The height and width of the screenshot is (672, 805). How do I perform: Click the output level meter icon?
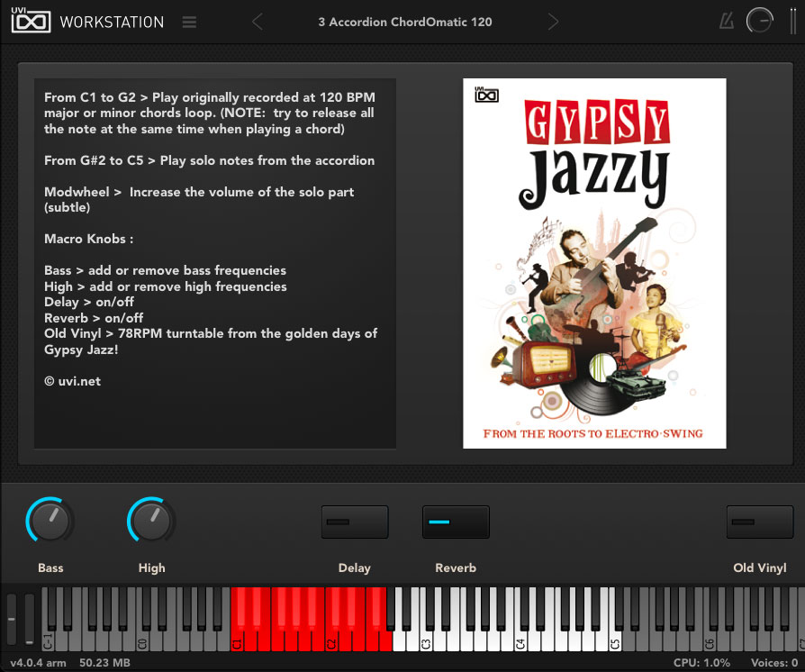(792, 20)
